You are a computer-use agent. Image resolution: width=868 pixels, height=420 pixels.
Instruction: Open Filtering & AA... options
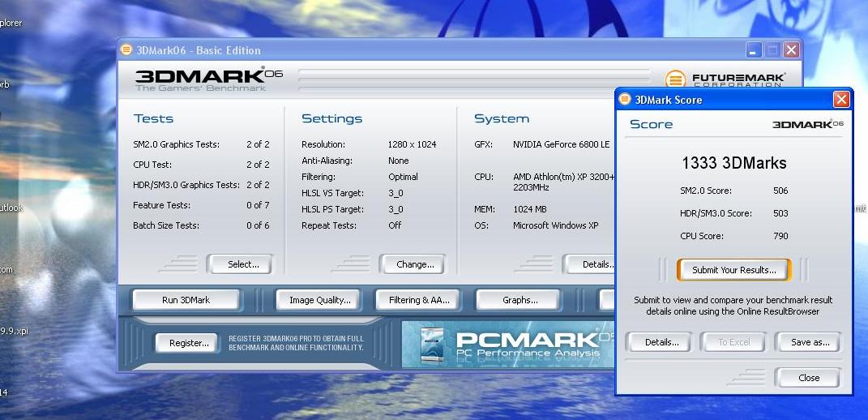pyautogui.click(x=417, y=300)
